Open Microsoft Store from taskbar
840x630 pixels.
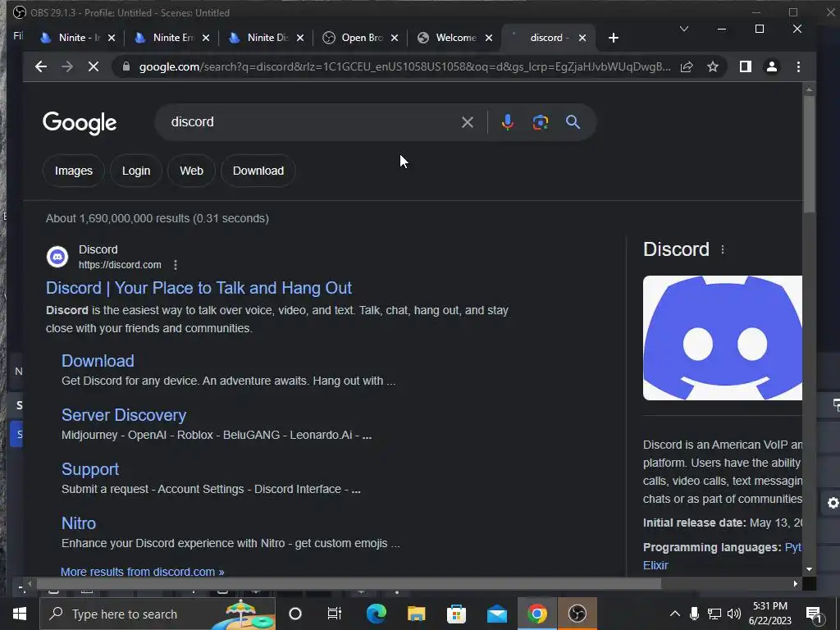pyautogui.click(x=456, y=614)
